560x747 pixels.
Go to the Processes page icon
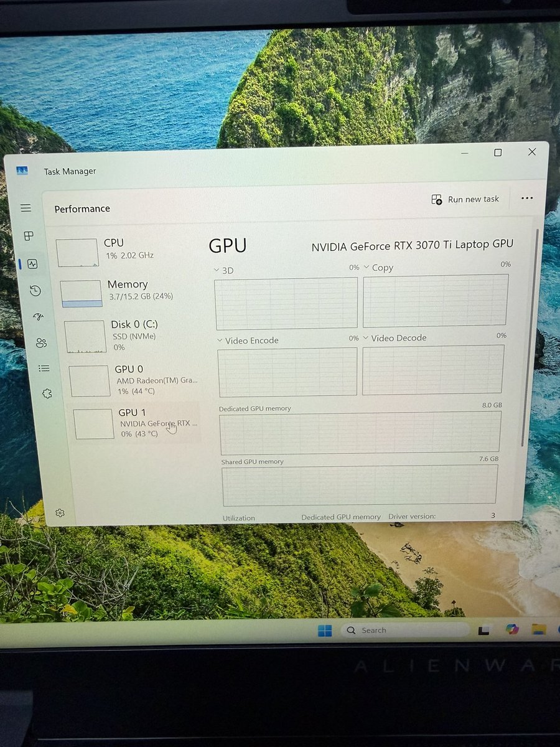29,236
